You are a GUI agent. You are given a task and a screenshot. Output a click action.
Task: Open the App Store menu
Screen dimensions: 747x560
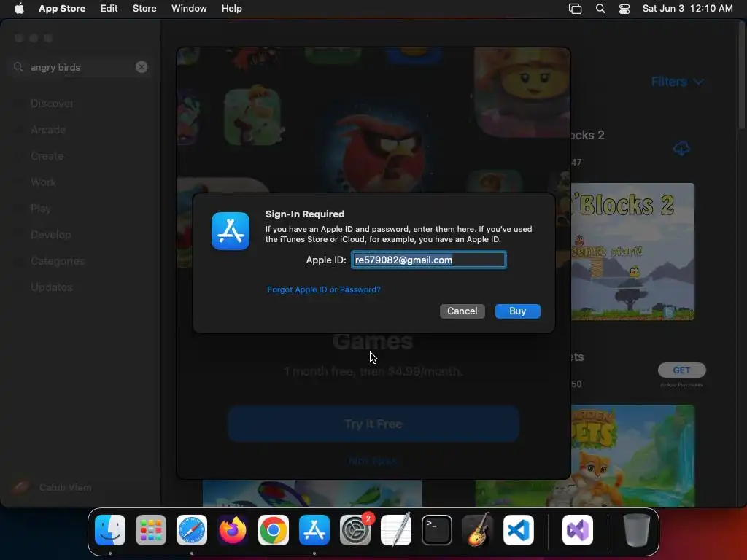[62, 9]
